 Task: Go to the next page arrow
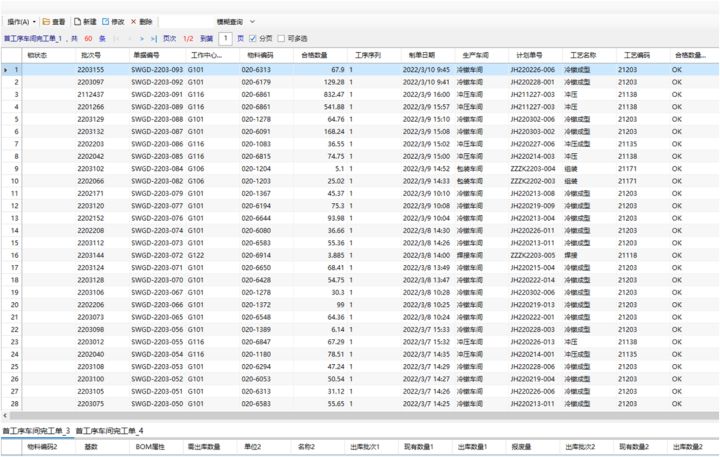[x=141, y=39]
